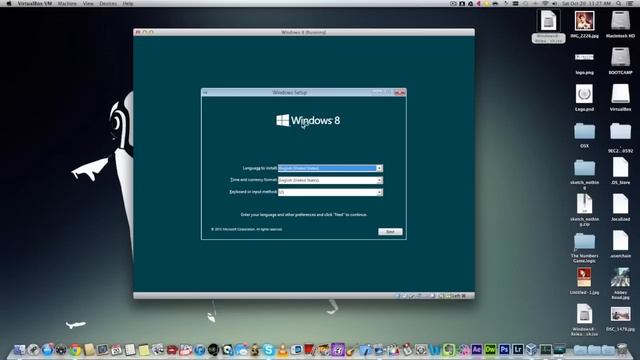
Task: Open Spotlight search in the menu bar
Action: click(619, 3)
